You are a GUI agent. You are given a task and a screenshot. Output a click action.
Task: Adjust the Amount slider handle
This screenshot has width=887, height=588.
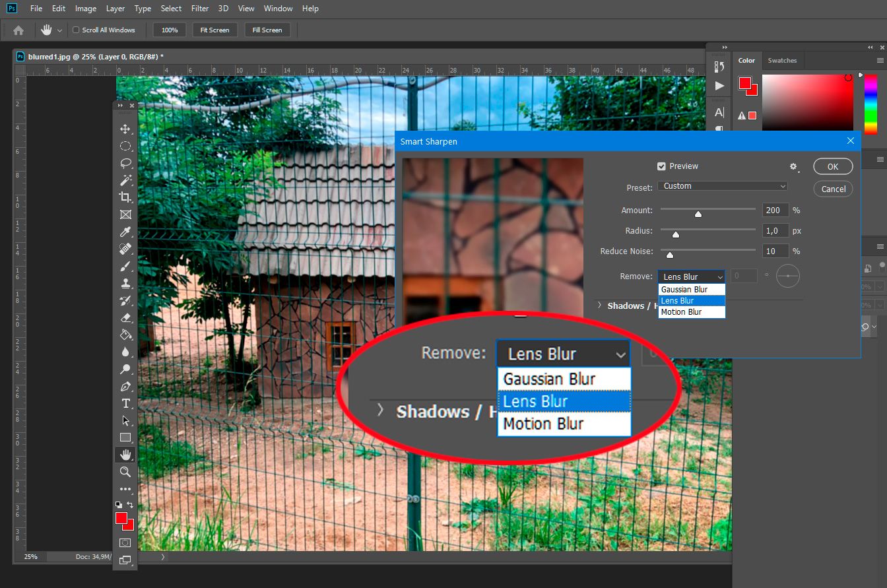pyautogui.click(x=698, y=214)
